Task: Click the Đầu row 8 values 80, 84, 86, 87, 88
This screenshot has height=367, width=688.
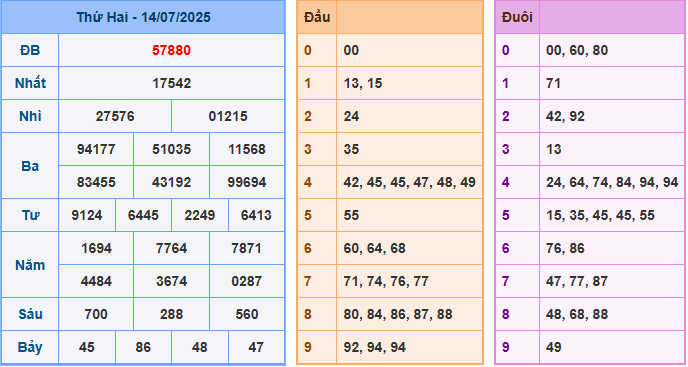Action: tap(398, 314)
